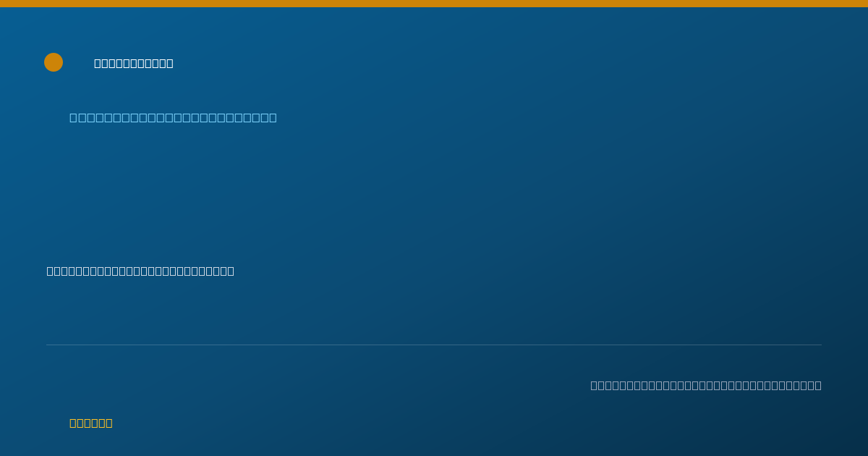Tap the round orange brand dot
The height and width of the screenshot is (456, 868).
(x=54, y=62)
